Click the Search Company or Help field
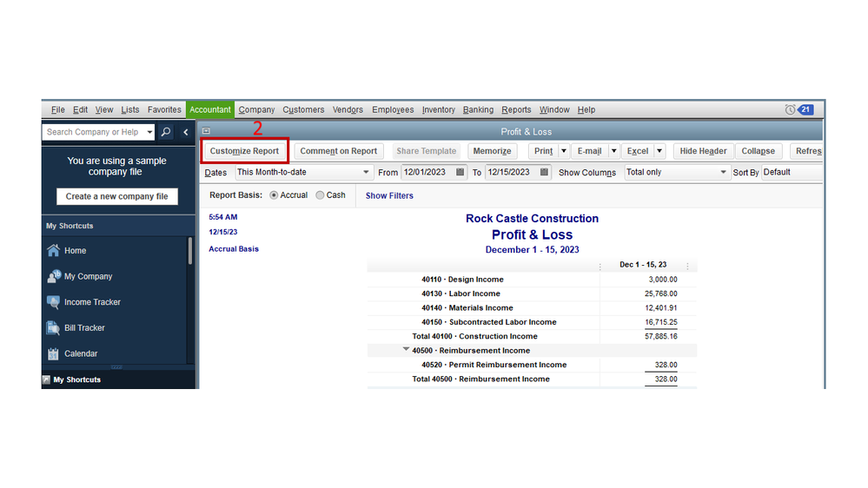868x488 pixels. point(93,132)
